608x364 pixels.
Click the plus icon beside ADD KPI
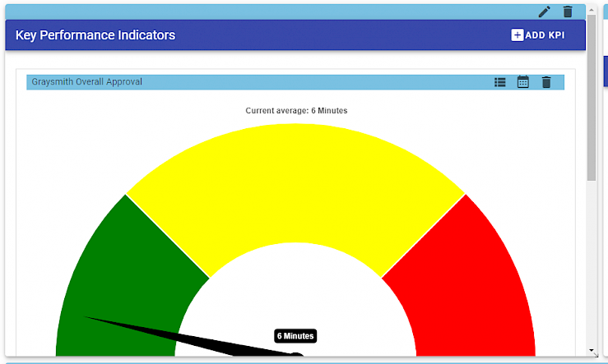(x=517, y=35)
